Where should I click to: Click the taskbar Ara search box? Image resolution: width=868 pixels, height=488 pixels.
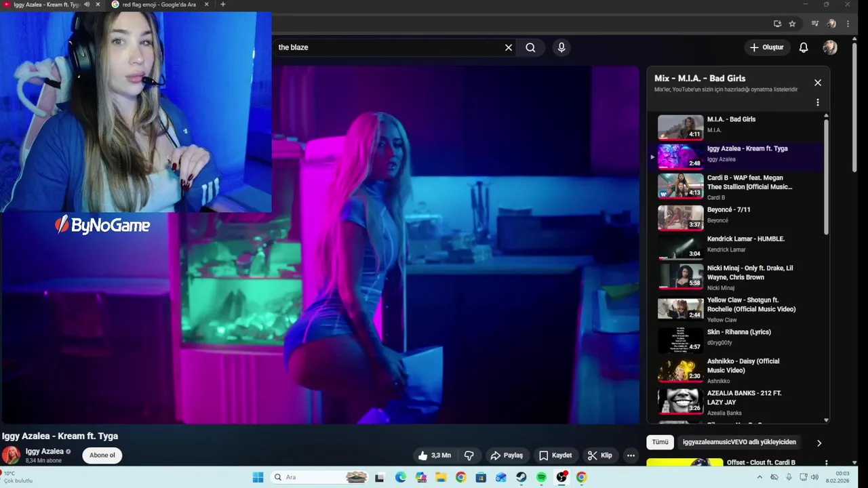pos(320,477)
